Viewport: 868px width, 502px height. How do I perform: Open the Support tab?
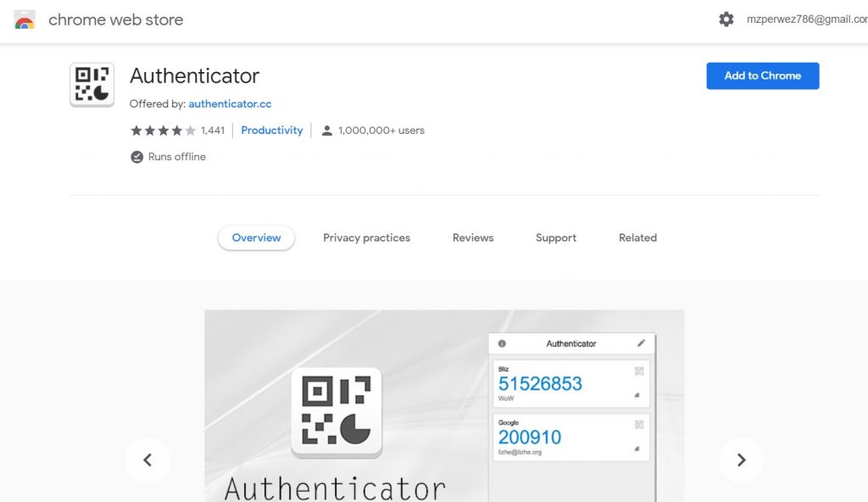click(556, 237)
